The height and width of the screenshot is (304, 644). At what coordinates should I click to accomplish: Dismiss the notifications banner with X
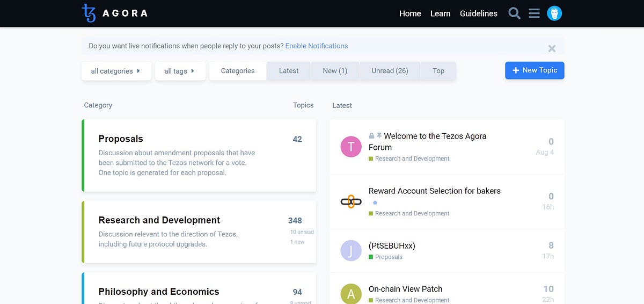(552, 48)
